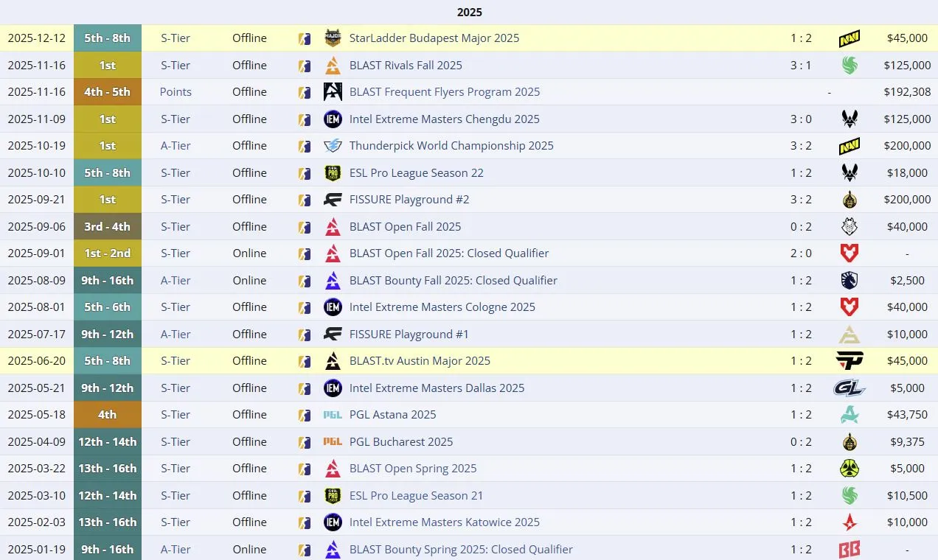The width and height of the screenshot is (938, 560).
Task: Click Falcons opponent logo in BLAST Rivals row
Action: (x=850, y=65)
